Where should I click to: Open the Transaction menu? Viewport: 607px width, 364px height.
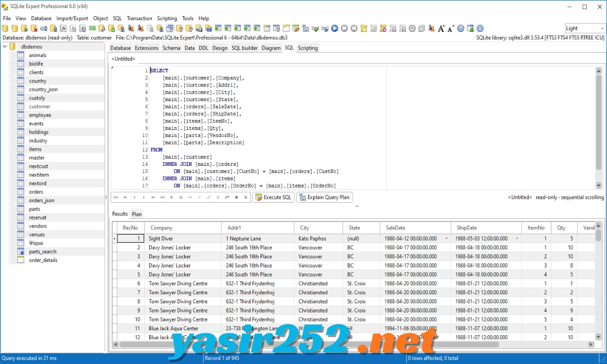[x=139, y=18]
